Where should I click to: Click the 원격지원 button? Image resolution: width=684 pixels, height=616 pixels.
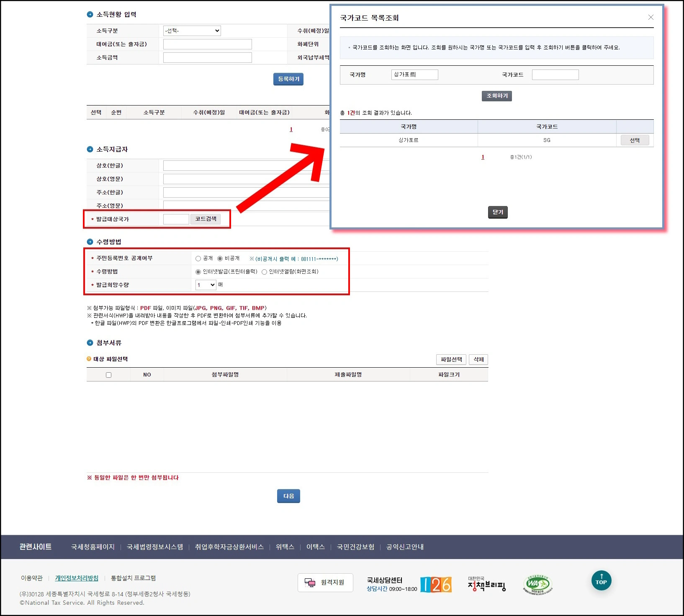click(325, 582)
